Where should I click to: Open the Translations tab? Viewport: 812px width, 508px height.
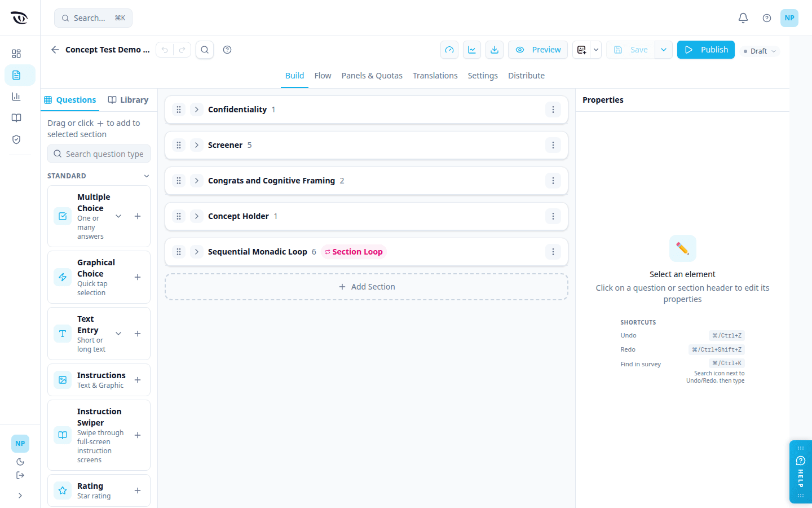coord(435,76)
